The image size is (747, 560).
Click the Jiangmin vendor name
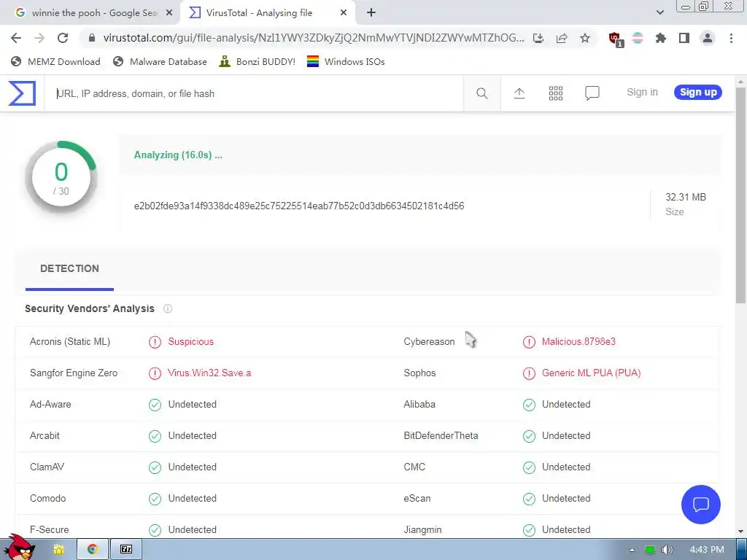(x=422, y=530)
